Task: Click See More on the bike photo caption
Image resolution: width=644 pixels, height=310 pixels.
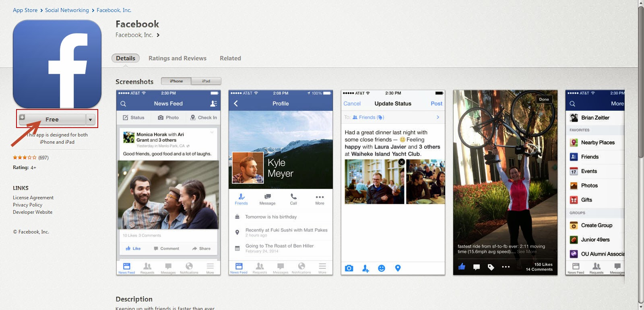Action: (526, 252)
